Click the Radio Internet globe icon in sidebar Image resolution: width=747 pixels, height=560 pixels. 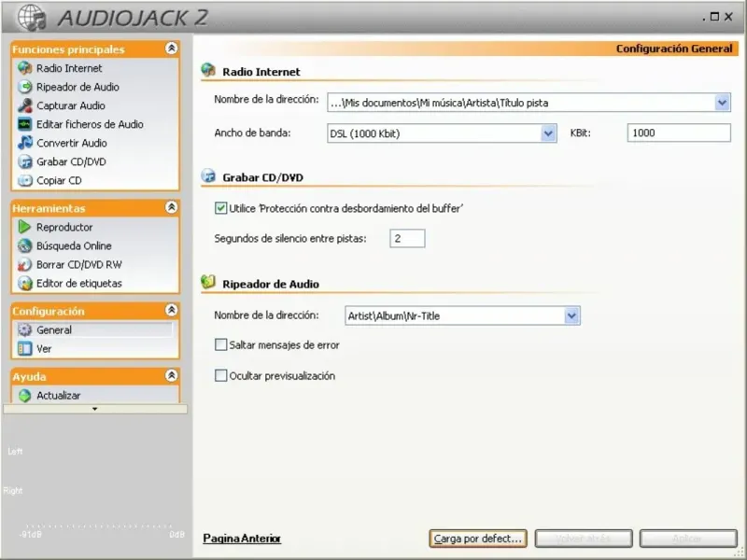pos(25,68)
